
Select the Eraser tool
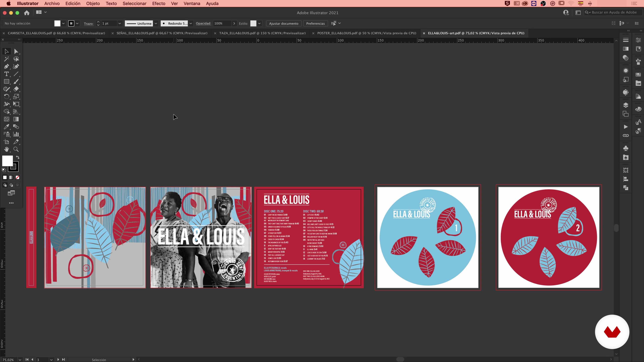click(16, 89)
